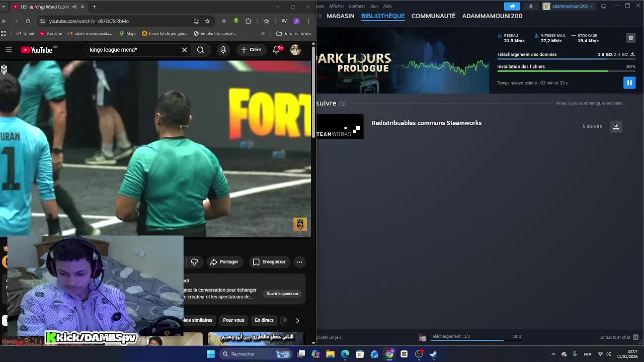Open a new Chrome tab
This screenshot has width=644, height=362.
coord(95,7)
